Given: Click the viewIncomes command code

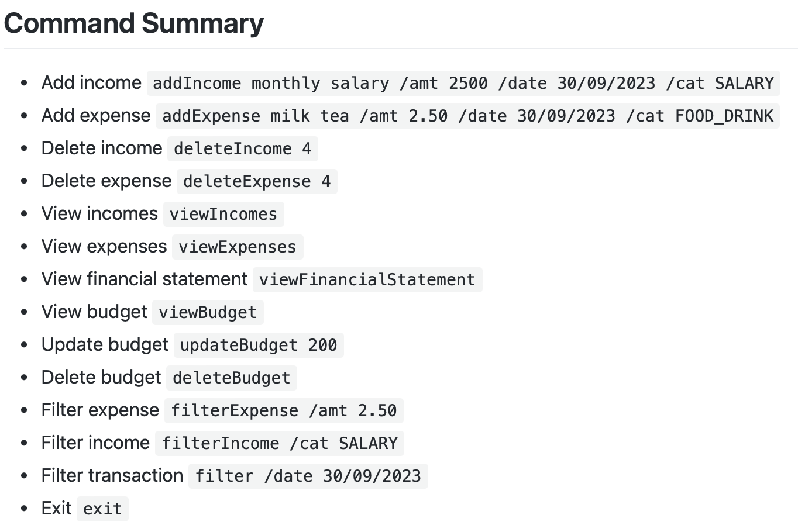Looking at the screenshot, I should click(x=223, y=214).
